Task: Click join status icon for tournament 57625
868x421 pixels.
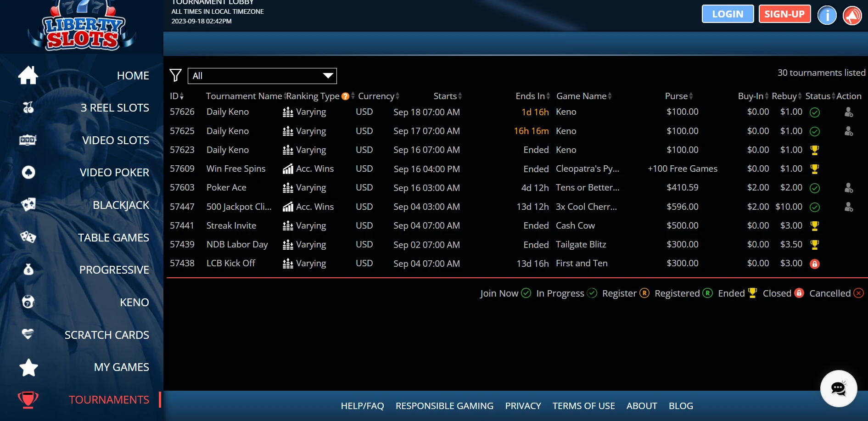Action: [815, 132]
